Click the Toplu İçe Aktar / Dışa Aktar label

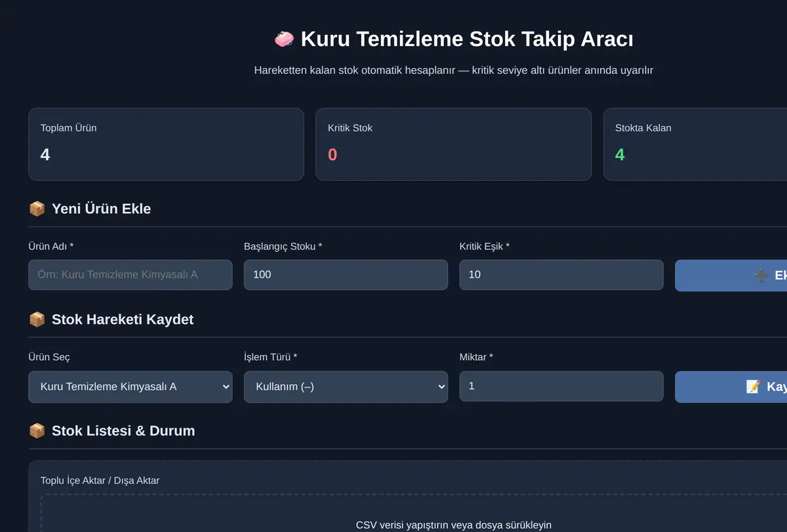(x=100, y=480)
